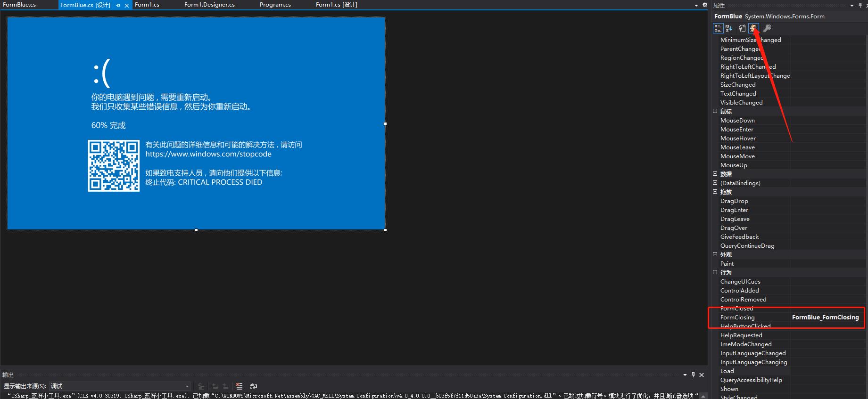The image size is (868, 399).
Task: Open document tab overflow dropdown arrow
Action: pyautogui.click(x=696, y=5)
